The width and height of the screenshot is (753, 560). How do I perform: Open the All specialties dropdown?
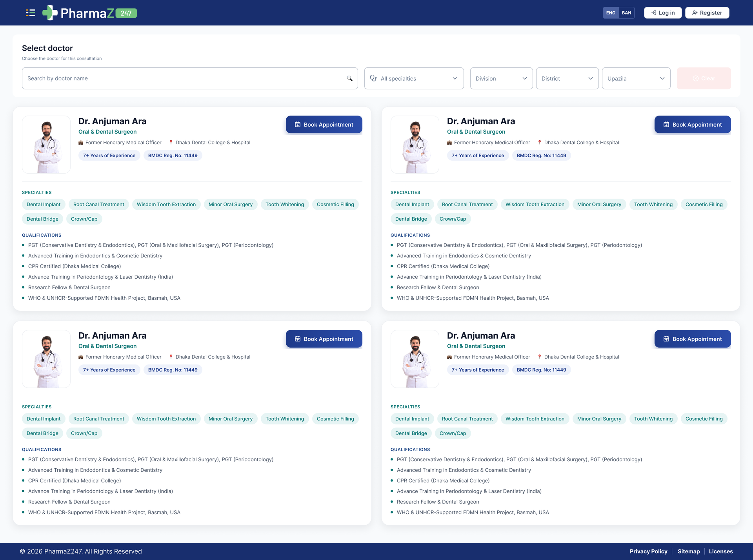click(x=414, y=78)
